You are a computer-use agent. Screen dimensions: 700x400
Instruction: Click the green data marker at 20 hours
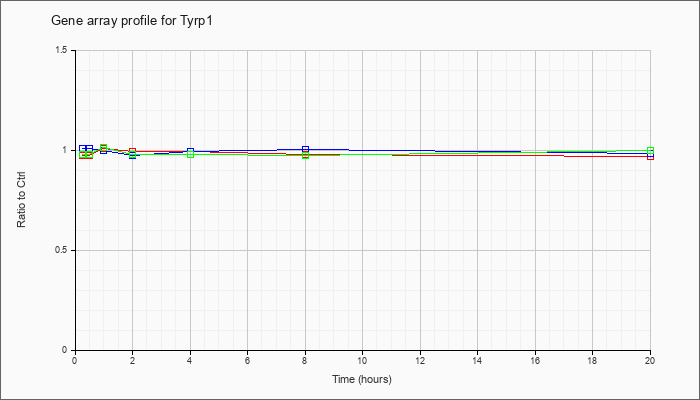[x=650, y=150]
